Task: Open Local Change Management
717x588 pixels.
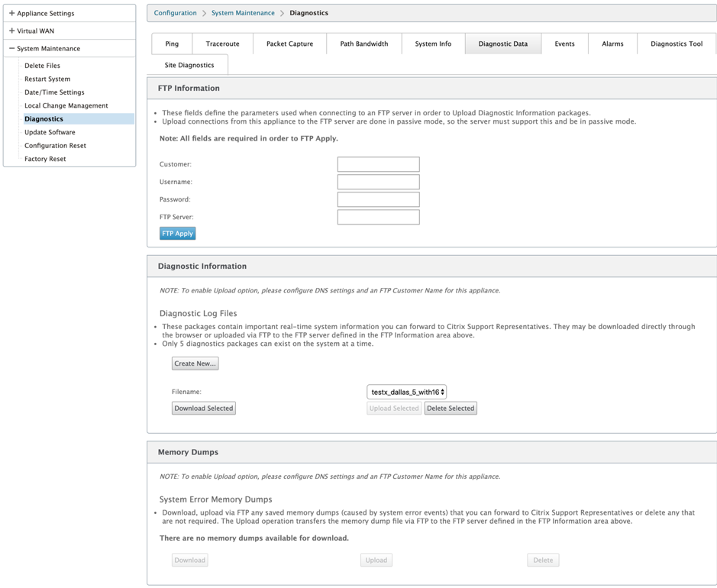Action: 66,105
